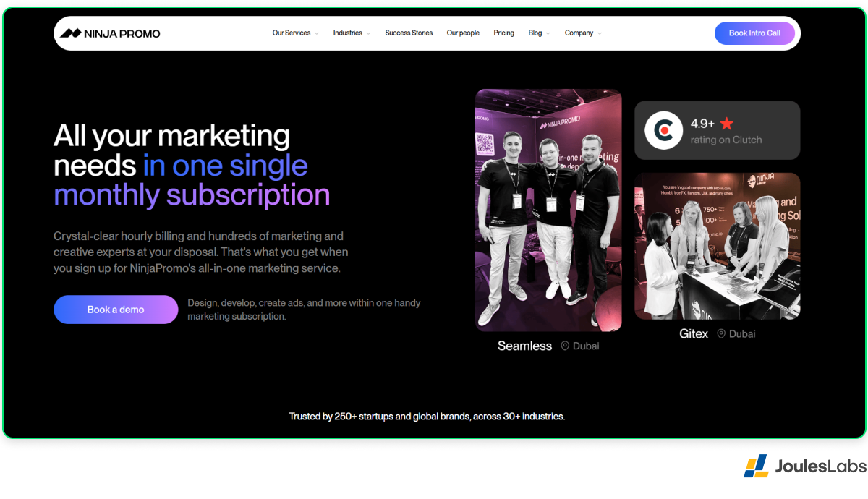
Task: Open the Our Services menu
Action: [292, 33]
